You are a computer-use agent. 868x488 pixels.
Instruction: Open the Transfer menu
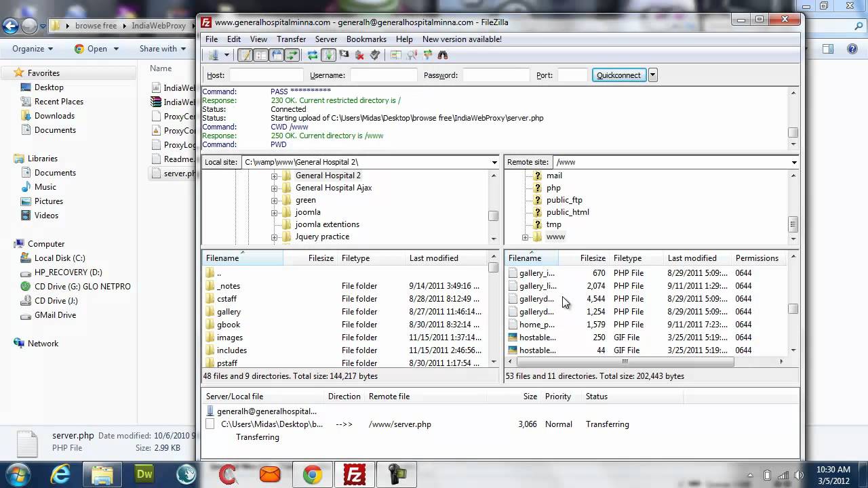point(291,39)
